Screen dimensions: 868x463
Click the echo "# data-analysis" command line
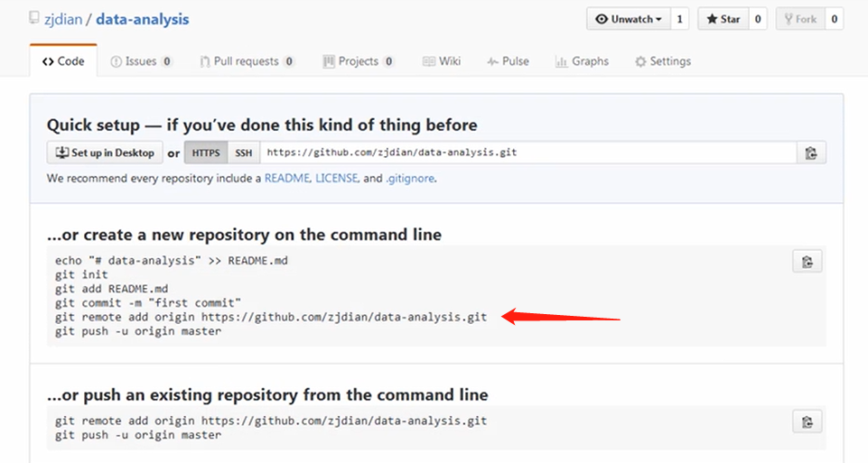point(171,261)
